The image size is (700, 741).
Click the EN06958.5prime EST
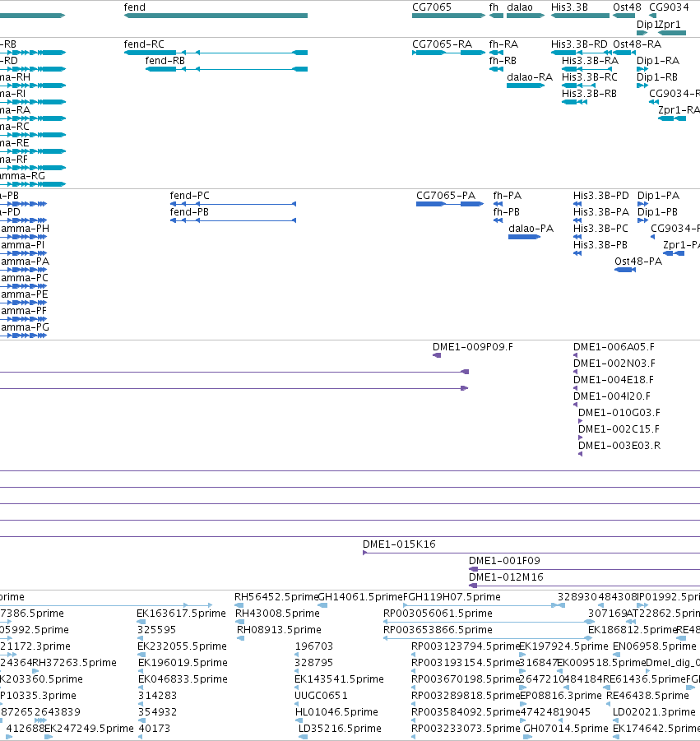[616, 655]
